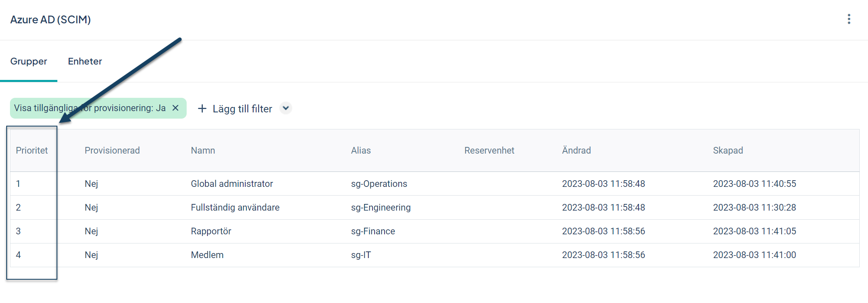Sort by the Provisionerad column header
This screenshot has height=303, width=868.
pyautogui.click(x=112, y=150)
